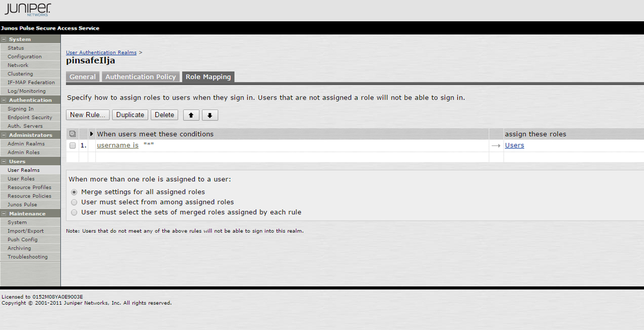Open Import/Export in the sidebar
The height and width of the screenshot is (330, 644).
(26, 231)
